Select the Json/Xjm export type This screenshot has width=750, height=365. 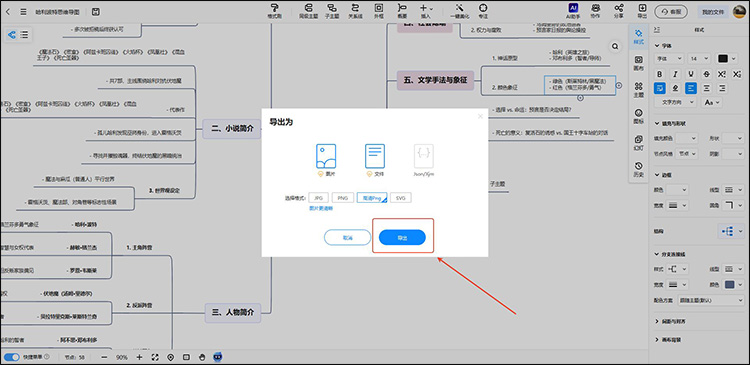pyautogui.click(x=424, y=161)
